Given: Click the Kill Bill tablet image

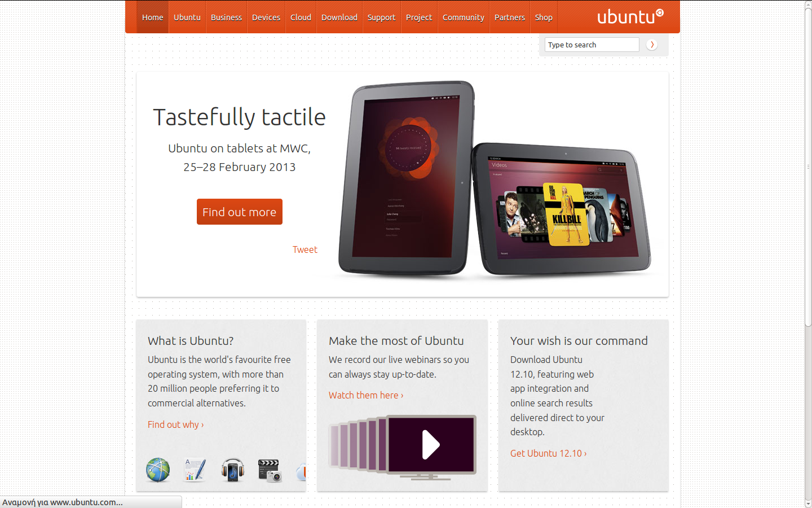Looking at the screenshot, I should [562, 210].
